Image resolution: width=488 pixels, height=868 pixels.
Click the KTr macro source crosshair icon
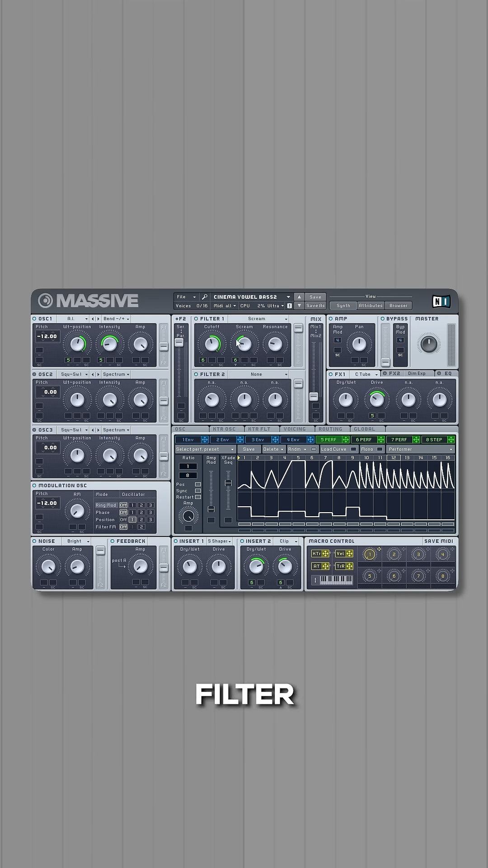coord(325,554)
